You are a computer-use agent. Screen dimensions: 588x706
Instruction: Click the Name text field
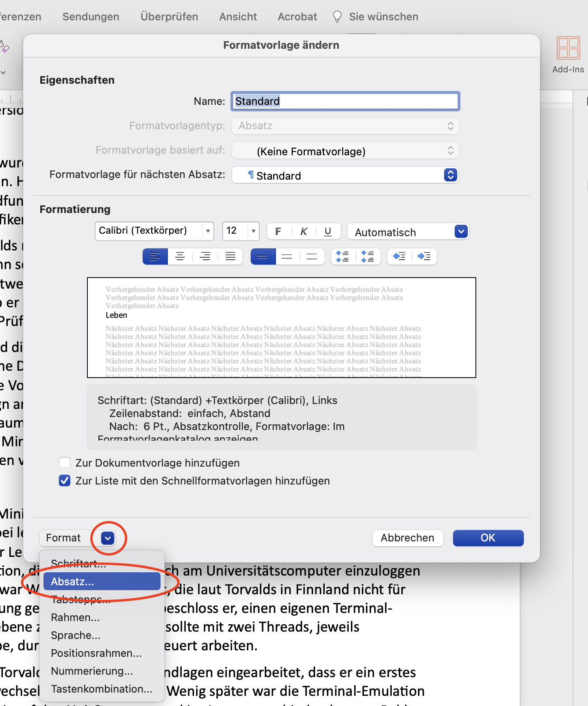point(345,101)
